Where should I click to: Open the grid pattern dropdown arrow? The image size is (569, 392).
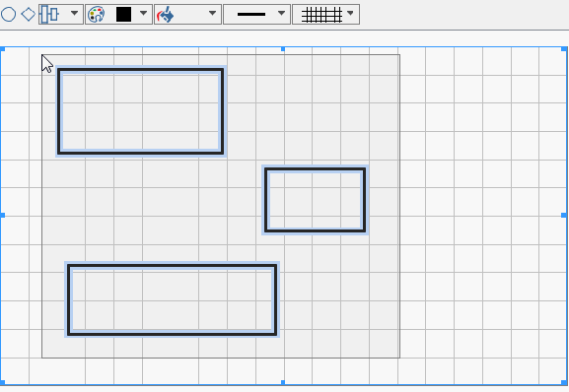(350, 14)
